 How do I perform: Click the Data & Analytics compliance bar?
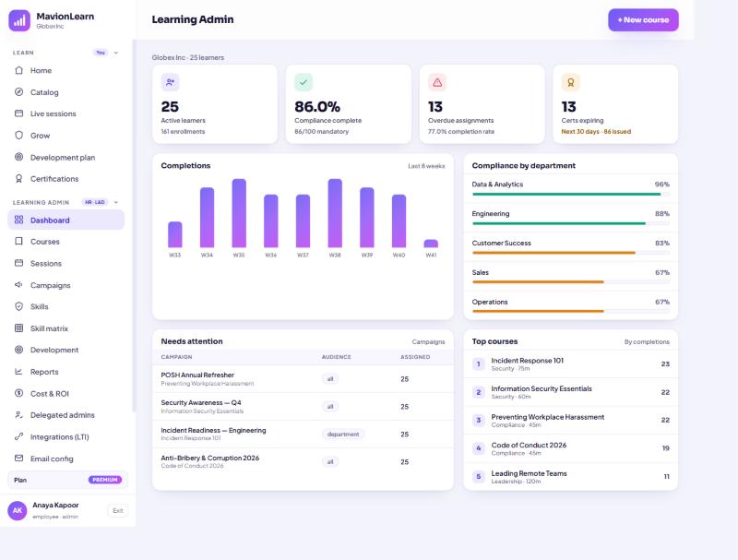coord(571,194)
